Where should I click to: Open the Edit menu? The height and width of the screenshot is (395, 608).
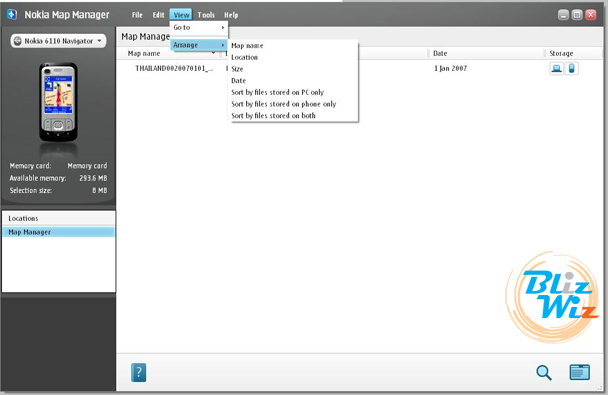coord(158,15)
